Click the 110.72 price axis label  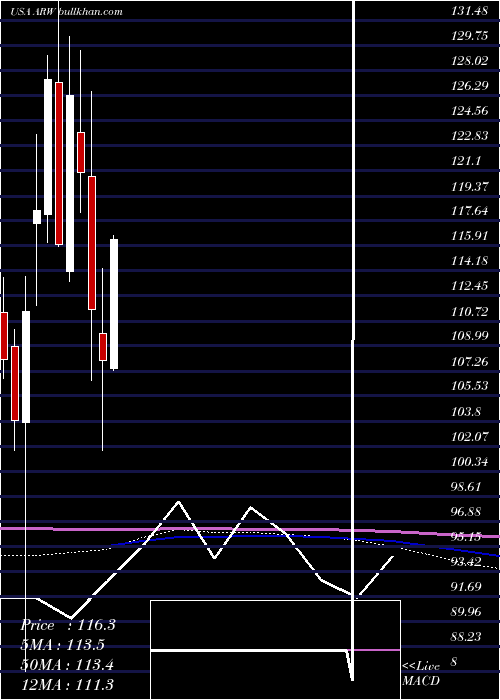(x=469, y=312)
